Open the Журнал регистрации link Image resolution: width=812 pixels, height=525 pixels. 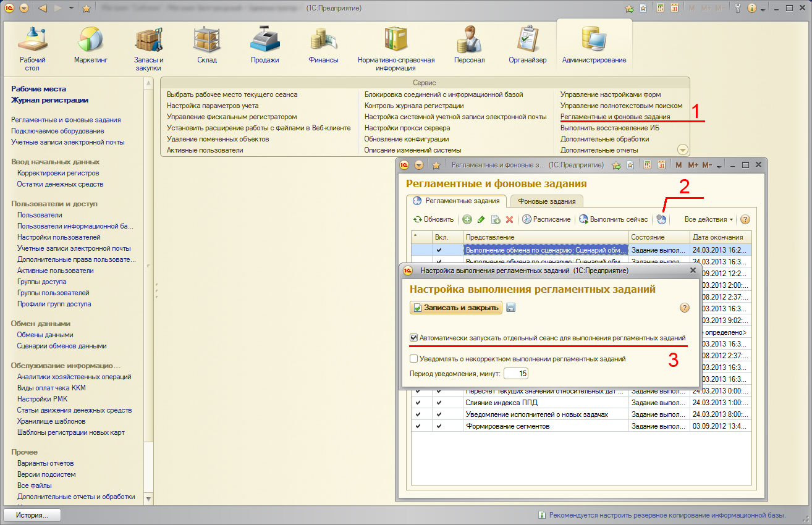click(49, 100)
